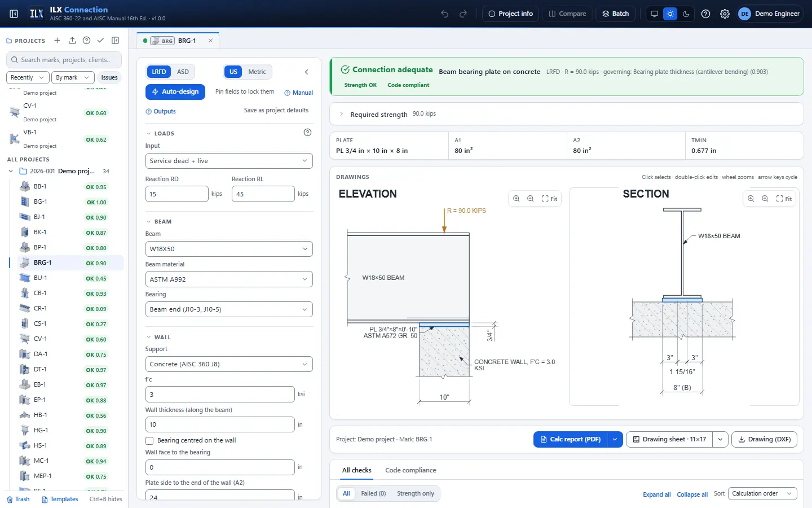Screen dimensions: 812x508
Task: Open the Beam W18X50 dropdown
Action: 229,249
